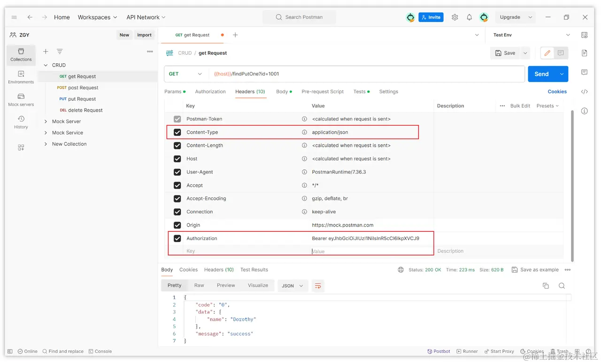Go back with the left arrow
Screen dimensions: 601x364
point(30,17)
